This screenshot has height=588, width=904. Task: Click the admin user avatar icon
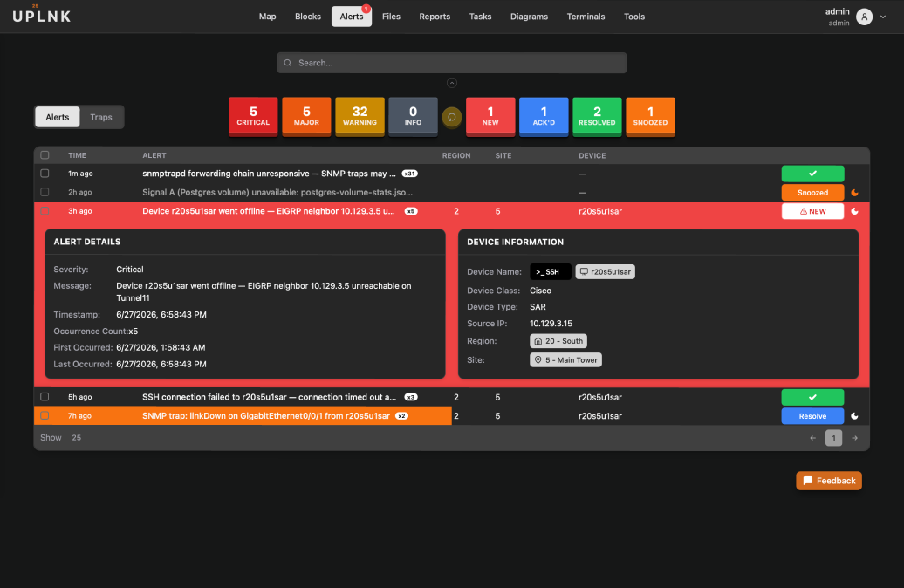(864, 17)
